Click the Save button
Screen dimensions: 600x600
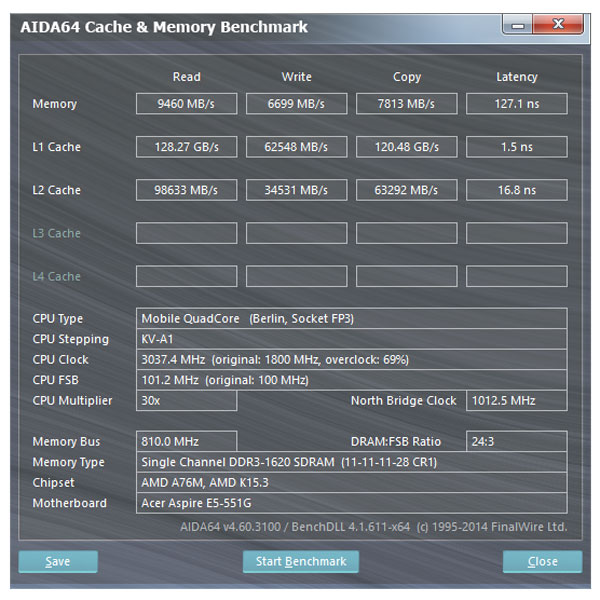(58, 561)
